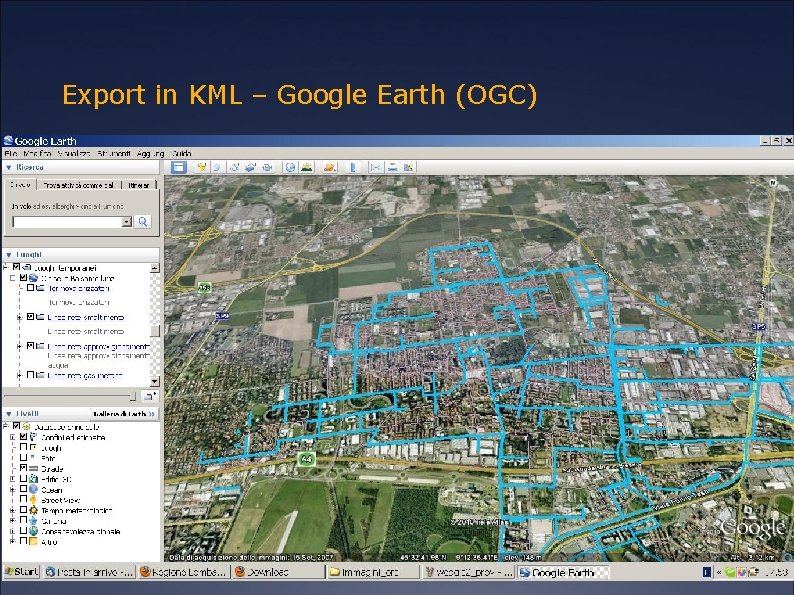Enable the Linee rete gas metano checkbox

point(30,375)
